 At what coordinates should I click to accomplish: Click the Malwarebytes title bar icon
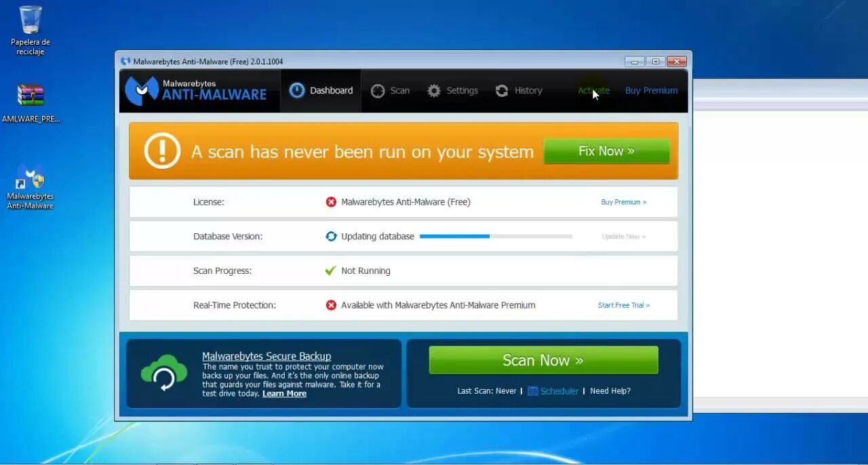point(125,62)
